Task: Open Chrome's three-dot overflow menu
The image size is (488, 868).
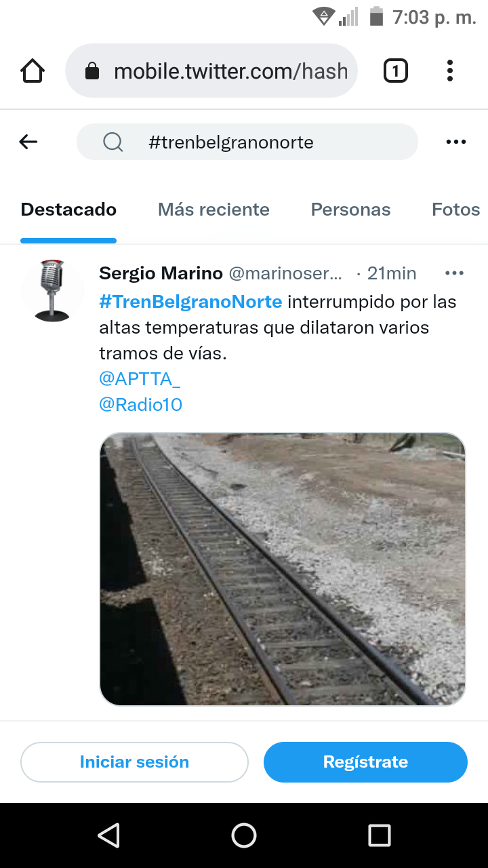Action: tap(450, 71)
